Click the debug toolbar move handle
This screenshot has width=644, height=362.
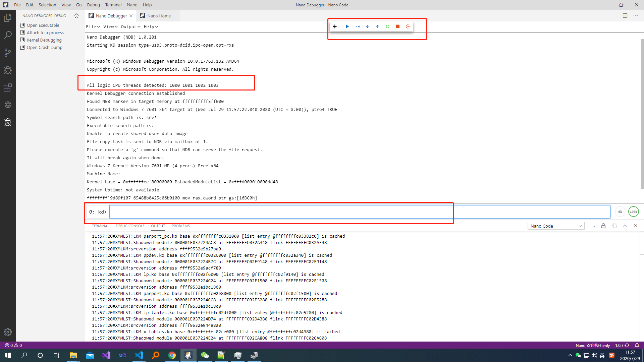pyautogui.click(x=335, y=26)
